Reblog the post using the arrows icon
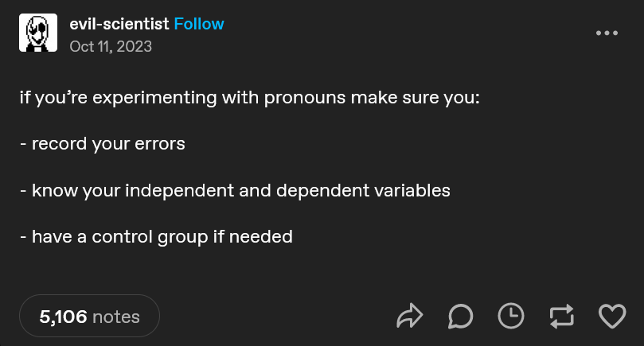Image resolution: width=644 pixels, height=346 pixels. 561,316
